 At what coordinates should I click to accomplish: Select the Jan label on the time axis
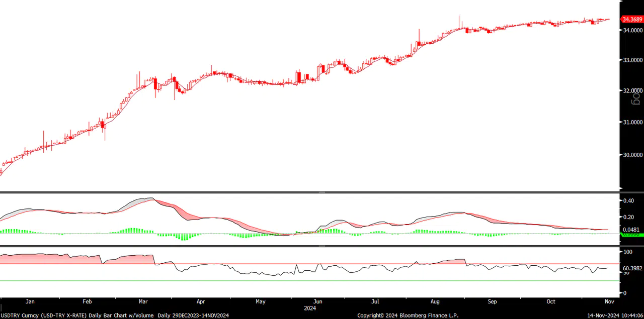pos(30,302)
